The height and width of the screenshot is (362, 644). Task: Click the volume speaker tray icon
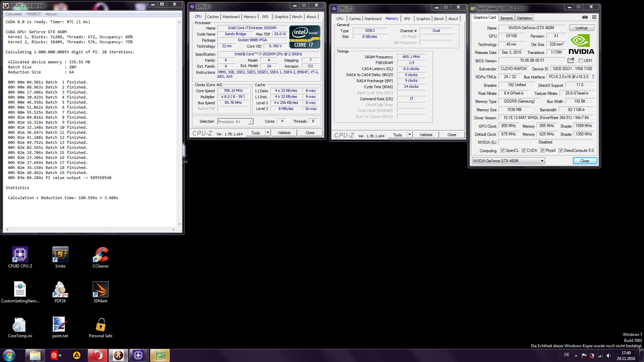608,356
